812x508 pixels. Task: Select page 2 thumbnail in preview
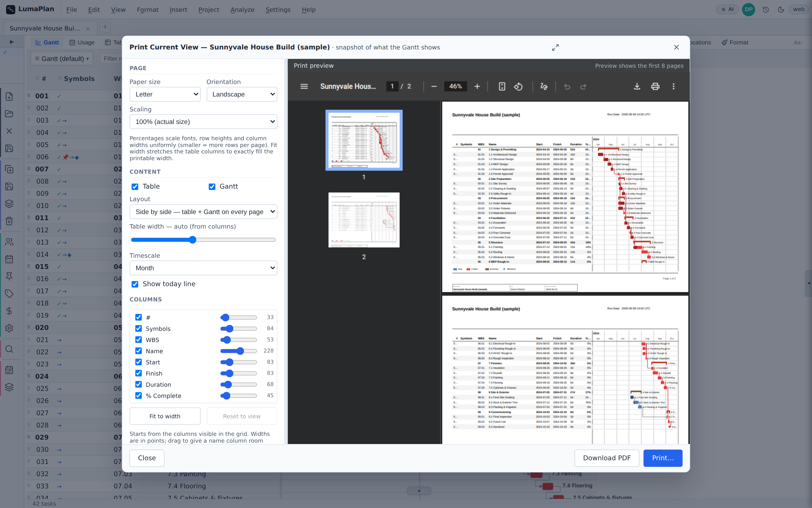pos(364,220)
